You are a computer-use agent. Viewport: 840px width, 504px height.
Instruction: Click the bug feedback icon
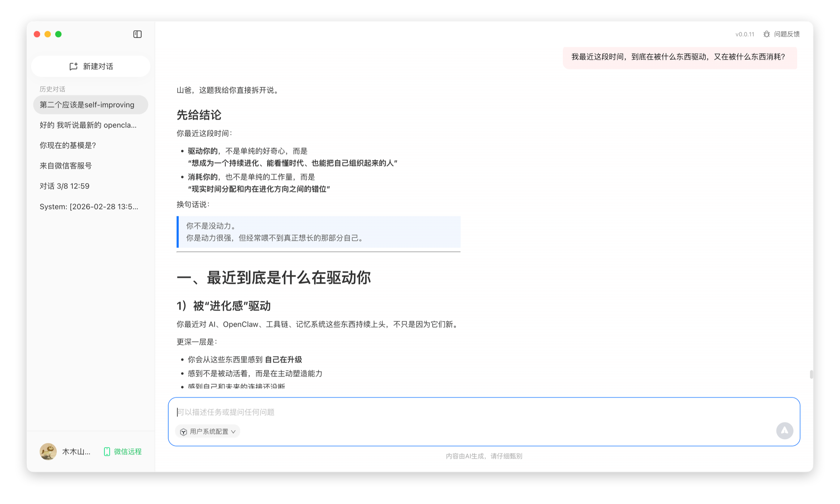pos(767,34)
